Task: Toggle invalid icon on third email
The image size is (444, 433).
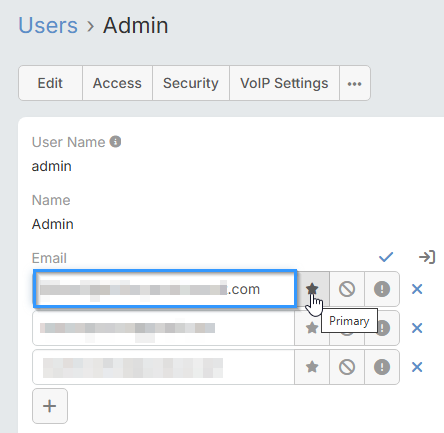Action: click(x=382, y=367)
